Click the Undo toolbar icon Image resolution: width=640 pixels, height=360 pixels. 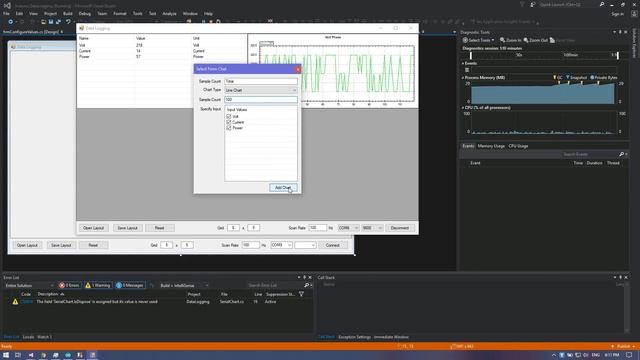[x=68, y=22]
